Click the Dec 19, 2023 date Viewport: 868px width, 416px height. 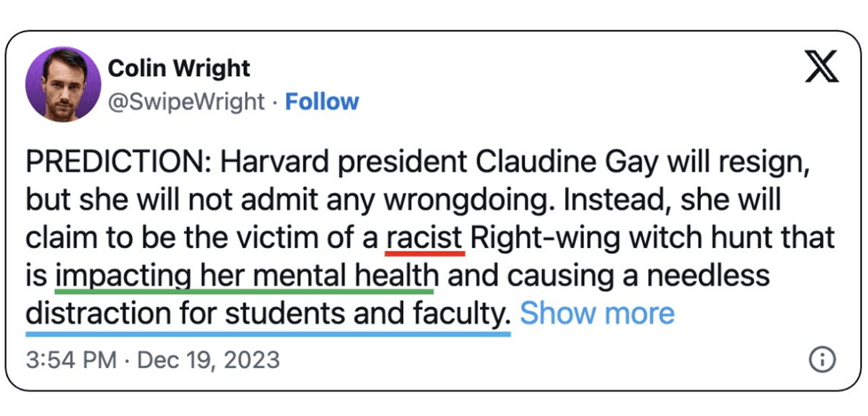pyautogui.click(x=212, y=359)
